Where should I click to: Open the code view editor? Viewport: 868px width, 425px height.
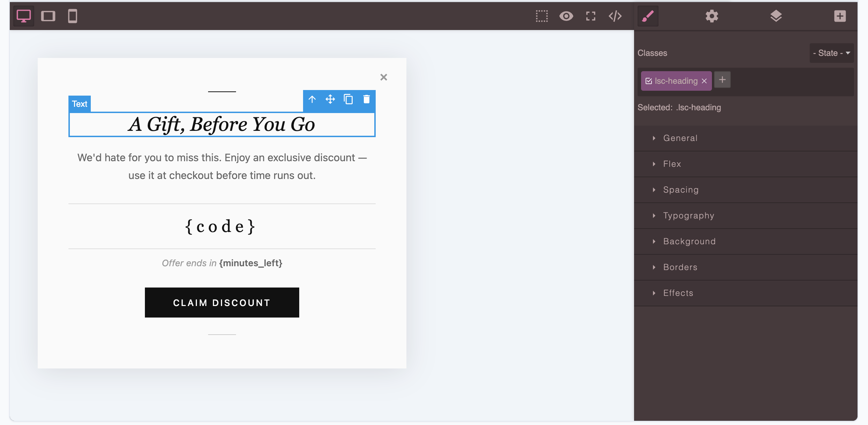615,16
